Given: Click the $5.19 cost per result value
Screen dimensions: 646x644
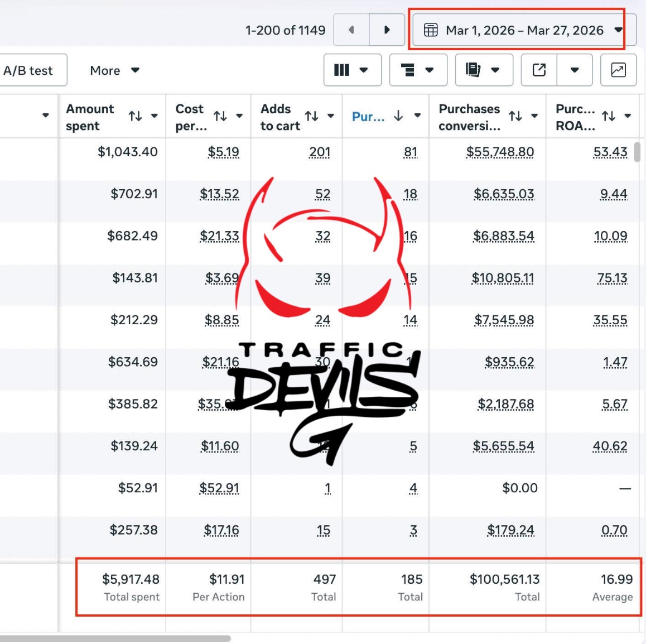Looking at the screenshot, I should (x=223, y=152).
